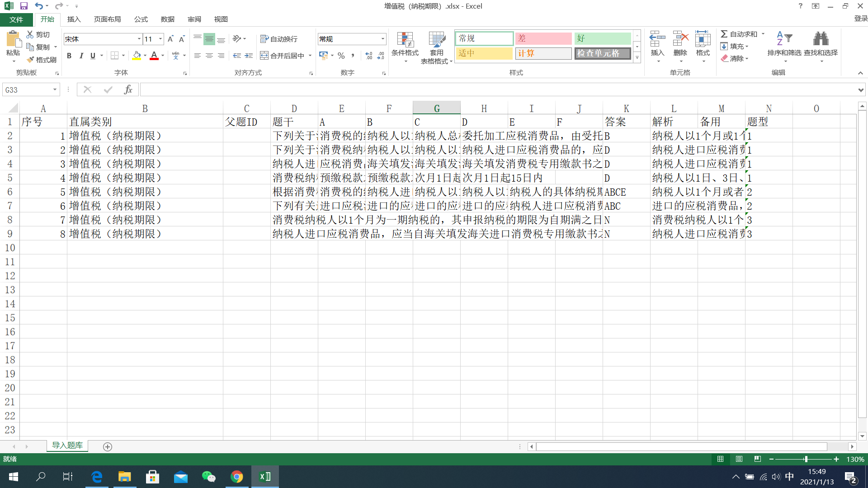This screenshot has width=868, height=488.
Task: Expand the AutoSum (自动求和) dropdown arrow
Action: coord(763,34)
